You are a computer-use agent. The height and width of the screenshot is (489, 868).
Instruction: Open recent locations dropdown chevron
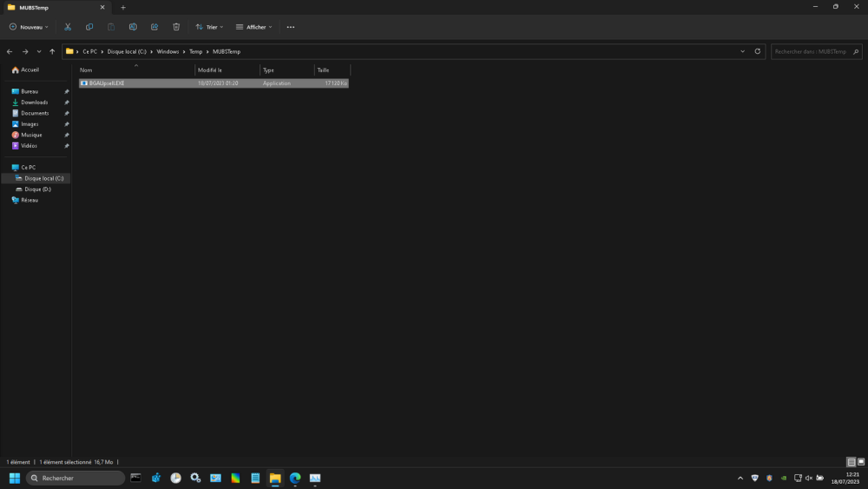click(39, 51)
